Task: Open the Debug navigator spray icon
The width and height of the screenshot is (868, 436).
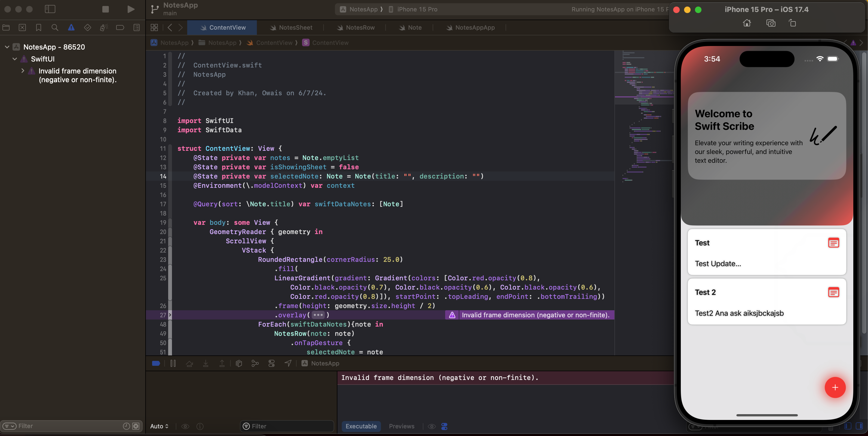Action: pyautogui.click(x=104, y=28)
